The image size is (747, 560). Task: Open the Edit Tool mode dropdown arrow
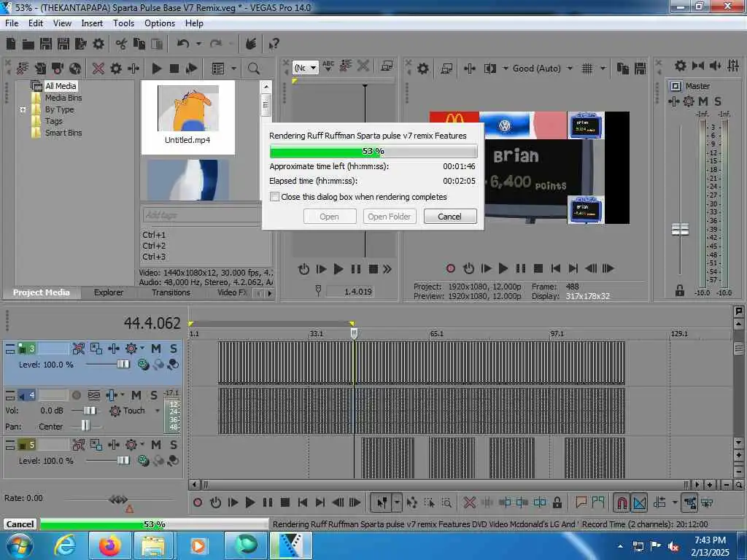(397, 502)
